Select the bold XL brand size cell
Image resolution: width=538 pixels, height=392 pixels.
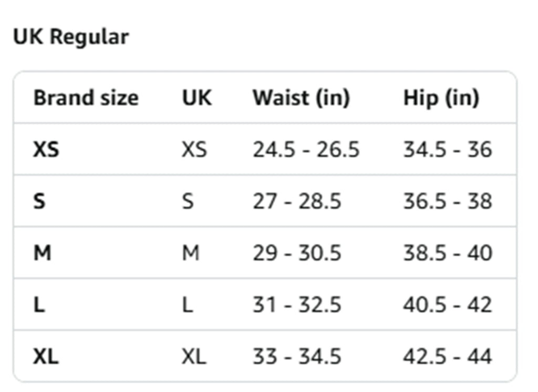click(x=46, y=357)
